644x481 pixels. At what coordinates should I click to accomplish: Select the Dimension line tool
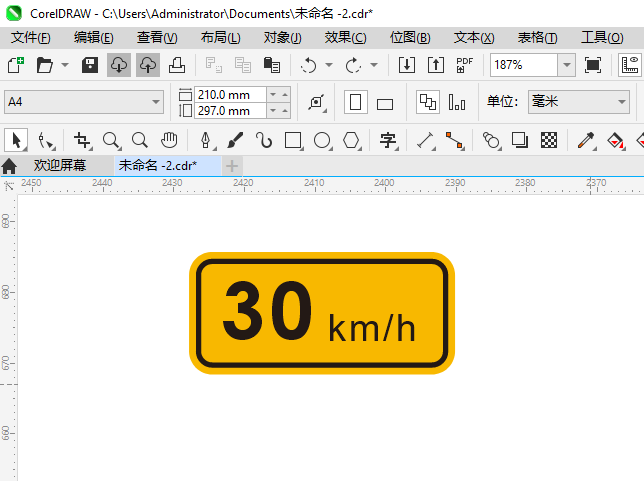point(426,140)
